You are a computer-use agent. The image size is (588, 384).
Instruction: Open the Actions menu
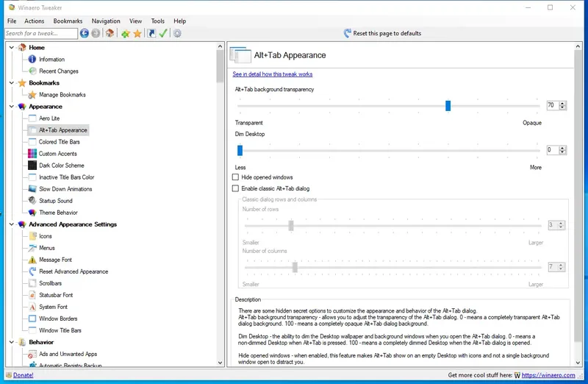(x=34, y=21)
